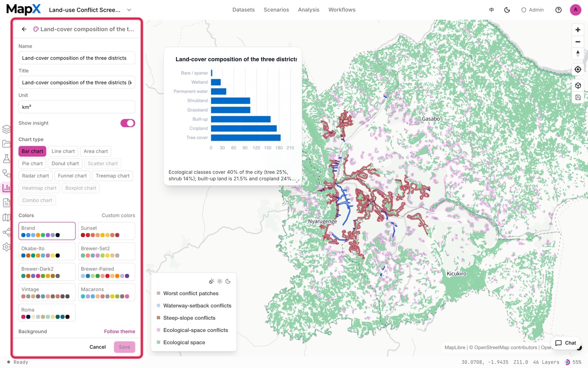
Task: Click the Title input field
Action: pos(77,83)
